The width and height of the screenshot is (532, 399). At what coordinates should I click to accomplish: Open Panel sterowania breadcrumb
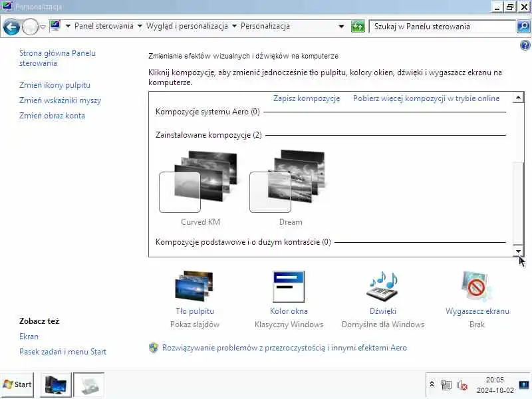[x=104, y=26]
